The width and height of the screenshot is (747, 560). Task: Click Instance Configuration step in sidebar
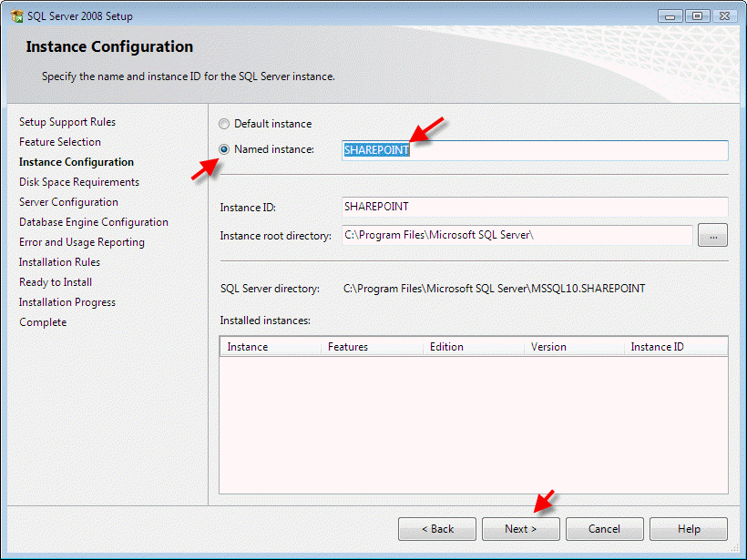tap(77, 162)
